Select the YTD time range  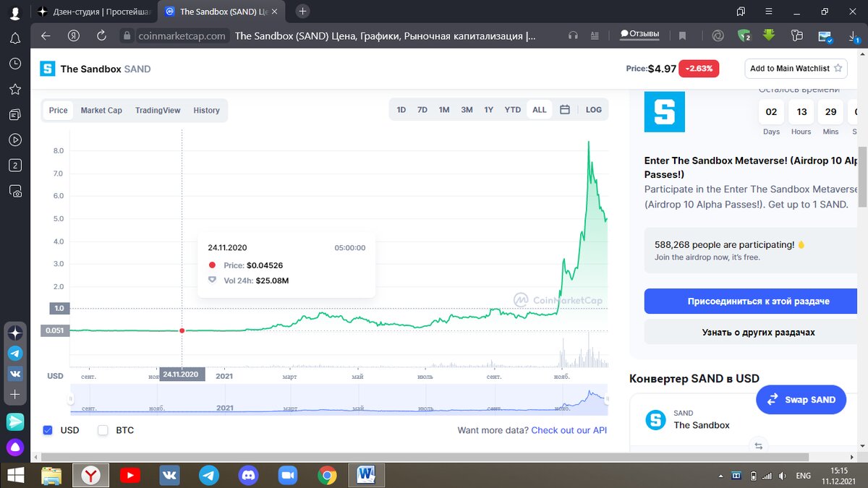coord(513,110)
